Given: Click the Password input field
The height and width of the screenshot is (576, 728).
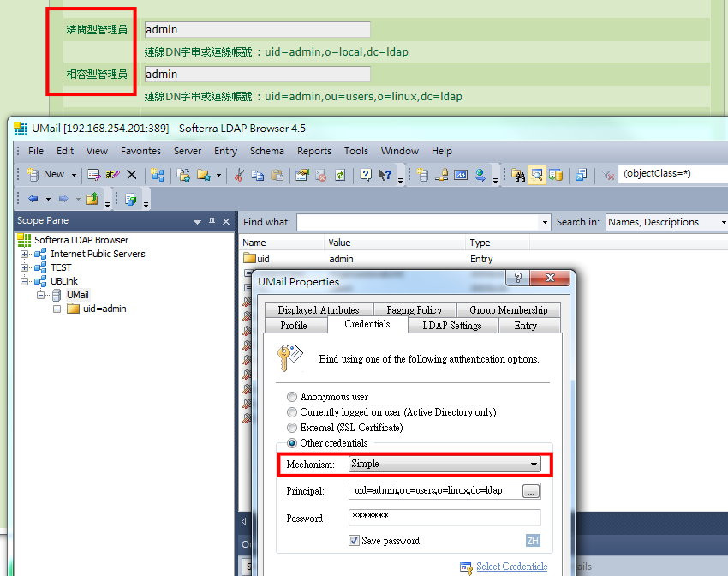Looking at the screenshot, I should tap(445, 517).
